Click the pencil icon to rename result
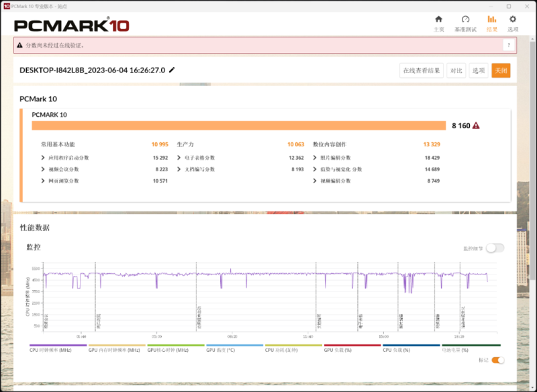 click(172, 70)
